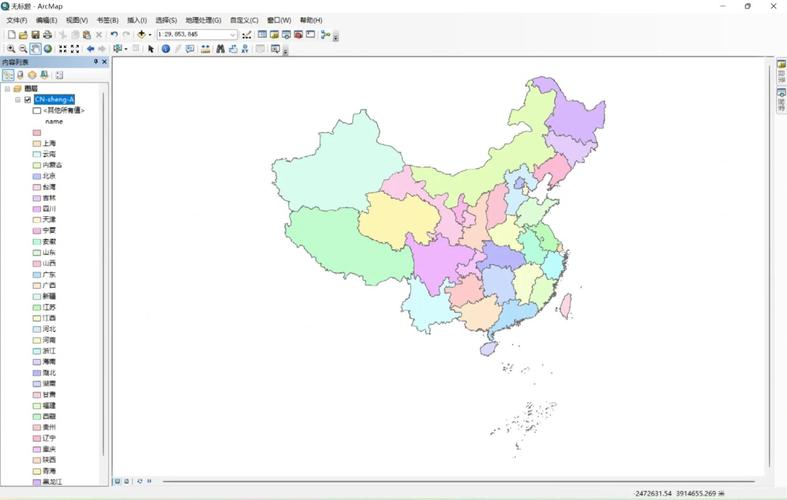The image size is (787, 500).
Task: Collapse the CN-sheng-A layer legend
Action: coord(18,99)
